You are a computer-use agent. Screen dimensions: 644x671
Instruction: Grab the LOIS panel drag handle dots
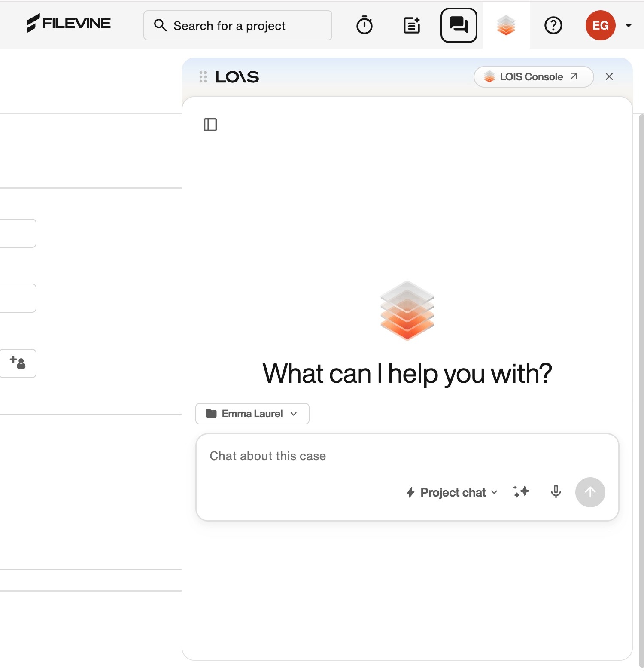pyautogui.click(x=203, y=77)
